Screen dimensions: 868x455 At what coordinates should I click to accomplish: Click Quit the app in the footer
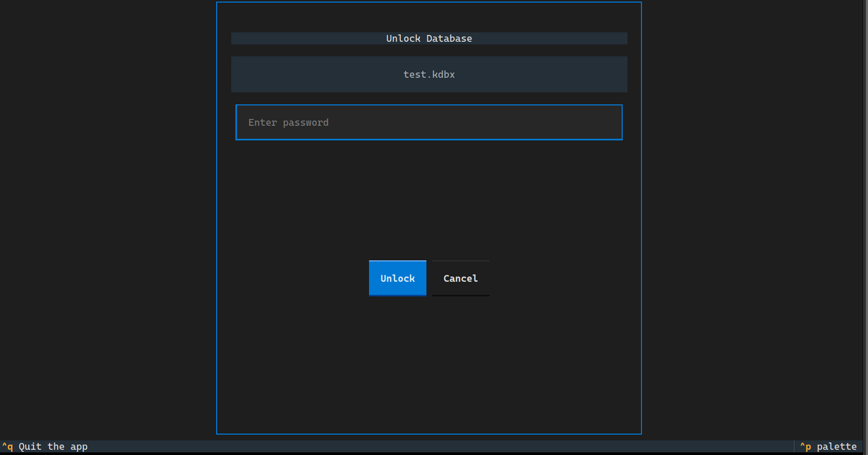click(x=45, y=446)
